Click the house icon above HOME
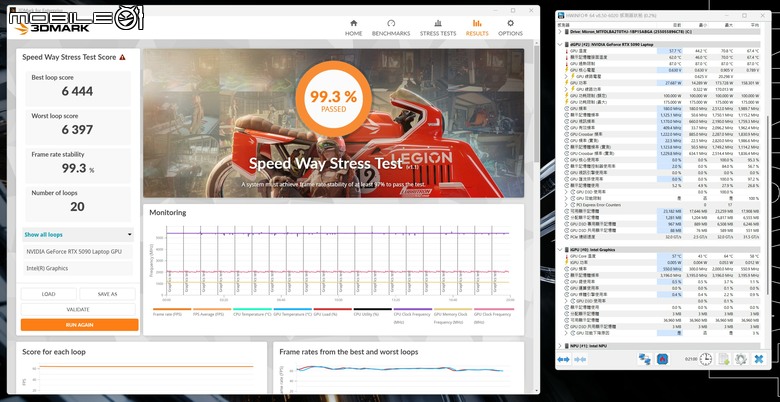This screenshot has height=402, width=780. [x=354, y=23]
